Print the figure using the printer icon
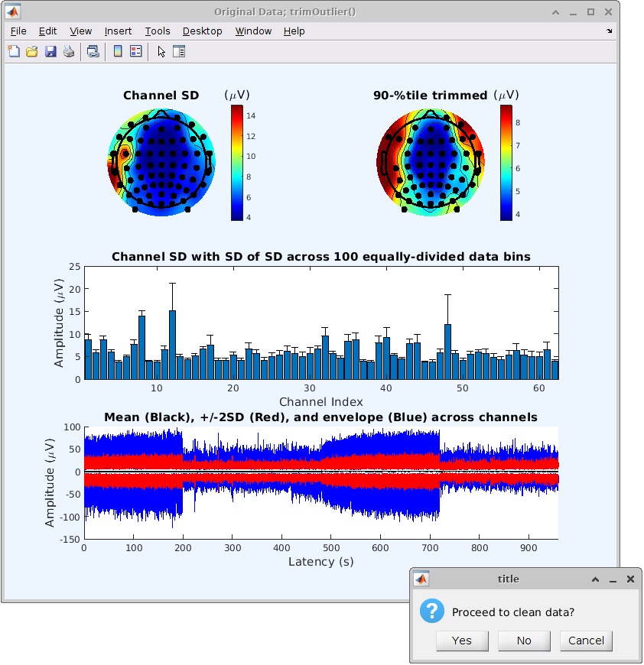This screenshot has width=644, height=665. tap(69, 52)
